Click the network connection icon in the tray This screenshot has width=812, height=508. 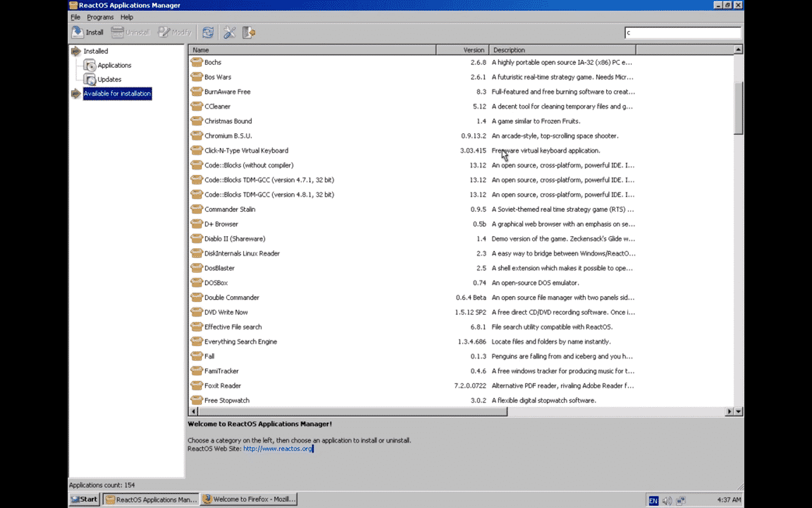tap(681, 500)
